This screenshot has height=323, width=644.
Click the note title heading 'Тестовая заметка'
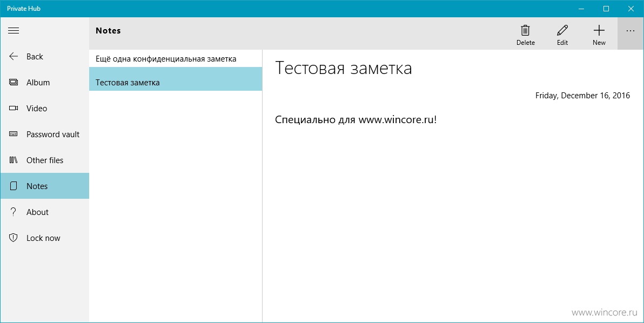point(344,68)
